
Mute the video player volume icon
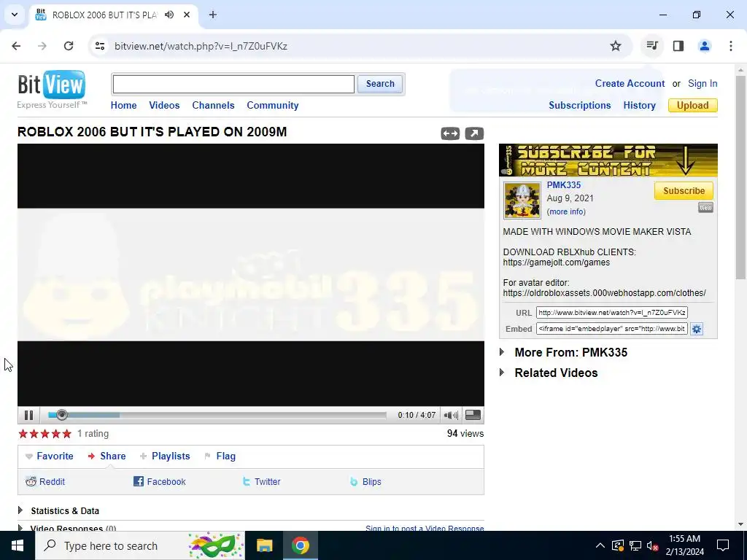[x=451, y=415]
